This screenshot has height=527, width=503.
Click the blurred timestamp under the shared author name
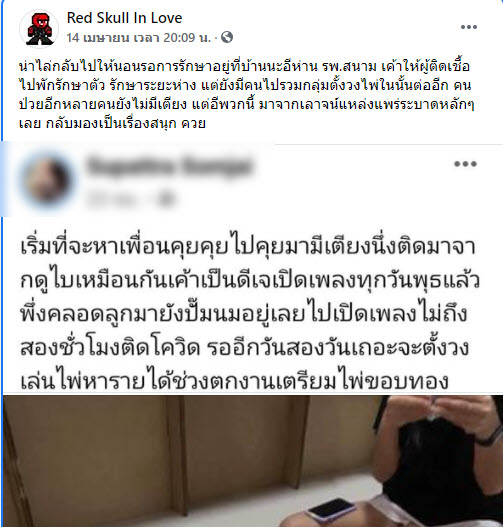tap(113, 199)
